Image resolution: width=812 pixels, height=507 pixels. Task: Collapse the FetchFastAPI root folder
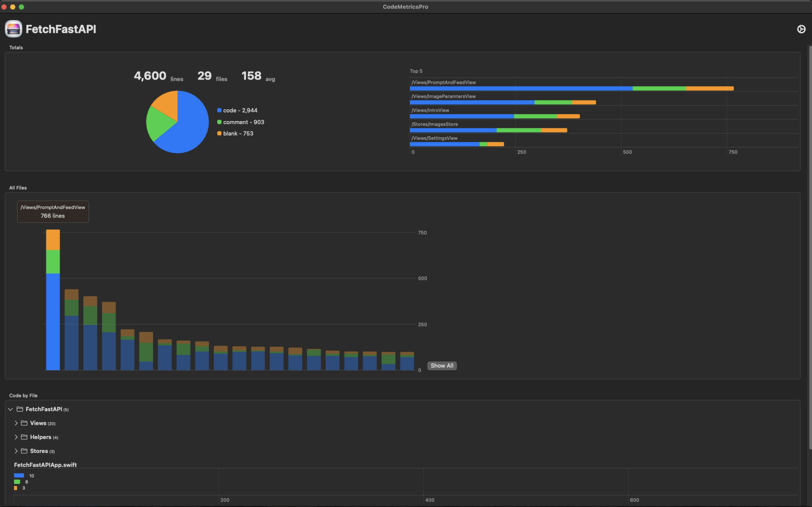tap(10, 409)
